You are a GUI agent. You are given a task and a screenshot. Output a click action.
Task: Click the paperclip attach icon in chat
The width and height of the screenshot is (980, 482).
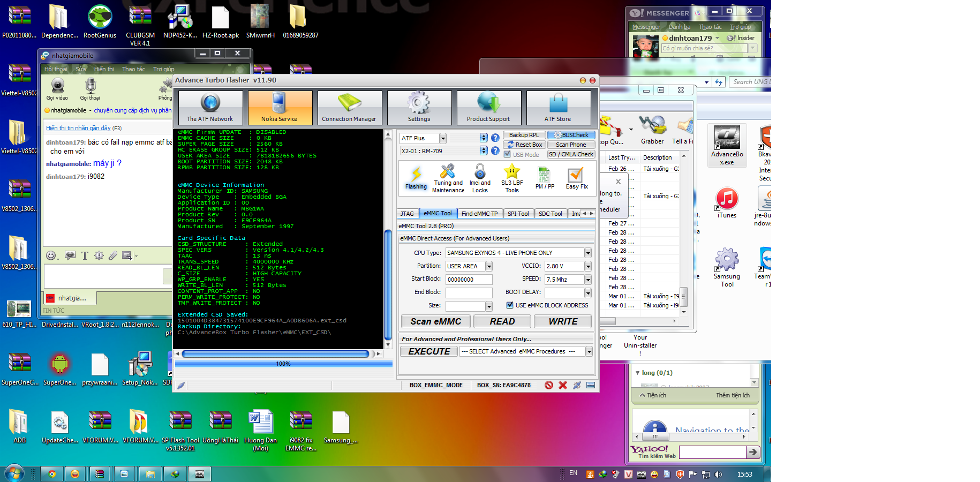[x=113, y=256]
